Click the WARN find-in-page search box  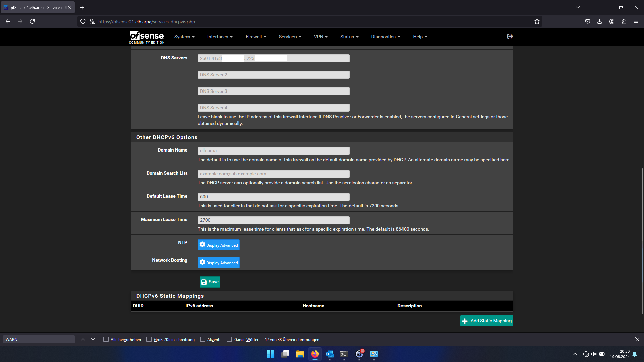(39, 339)
